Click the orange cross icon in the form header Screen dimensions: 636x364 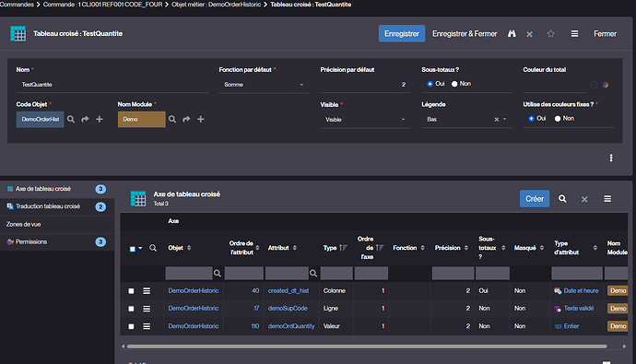coord(529,34)
